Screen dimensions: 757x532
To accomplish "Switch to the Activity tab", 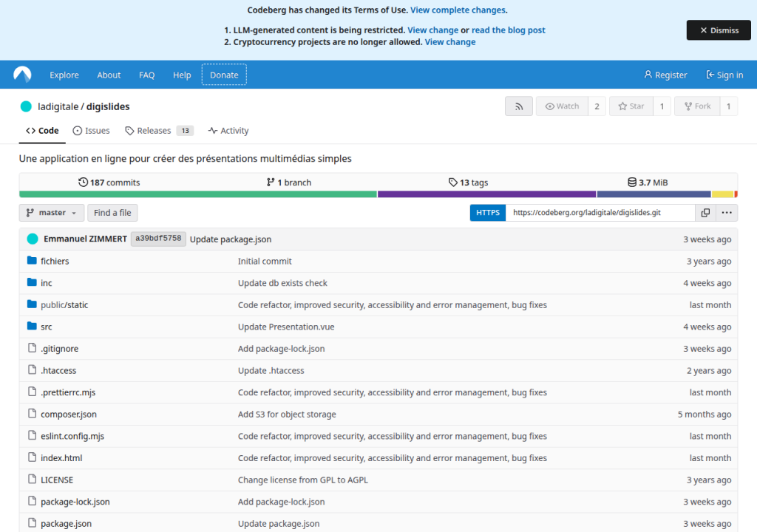I will (228, 131).
